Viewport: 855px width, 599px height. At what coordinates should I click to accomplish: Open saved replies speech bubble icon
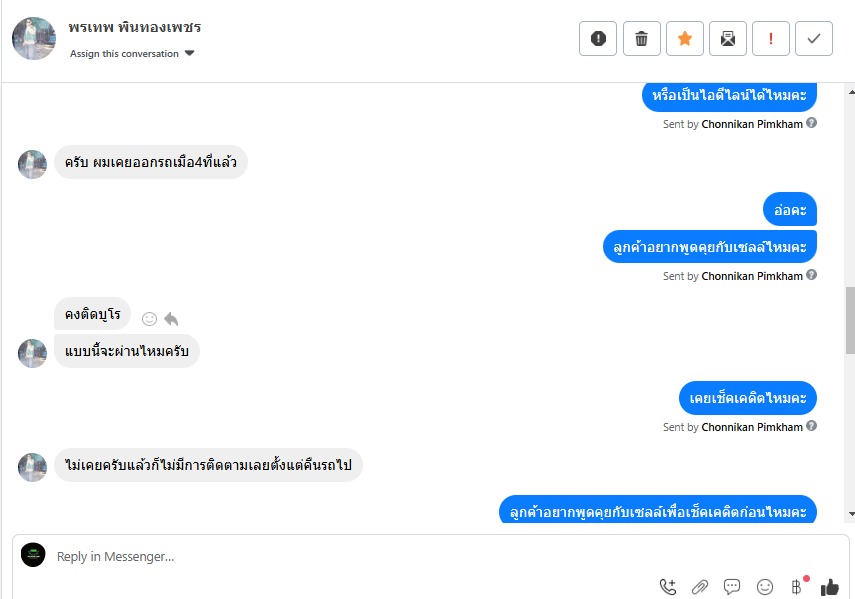[732, 586]
